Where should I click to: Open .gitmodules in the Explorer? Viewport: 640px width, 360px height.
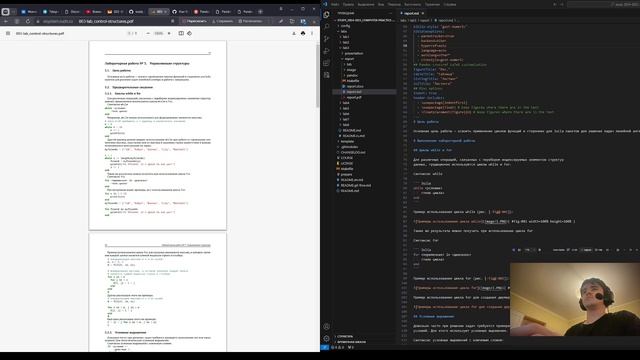click(349, 147)
